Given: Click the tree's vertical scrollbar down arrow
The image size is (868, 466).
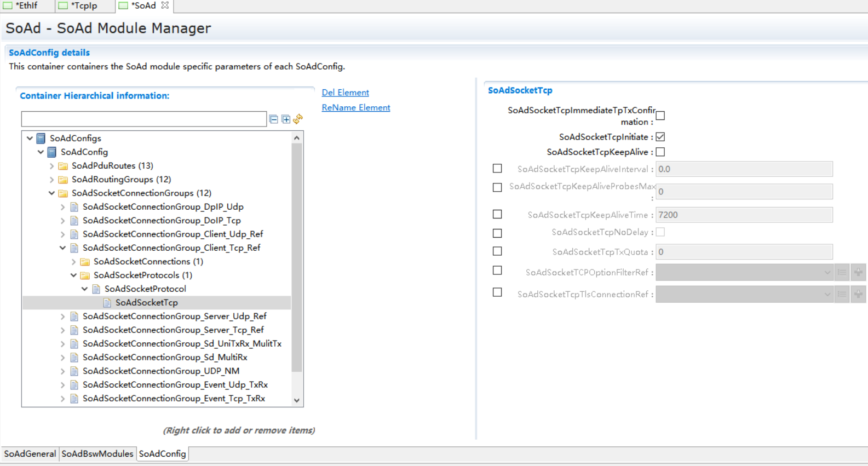Looking at the screenshot, I should click(297, 400).
